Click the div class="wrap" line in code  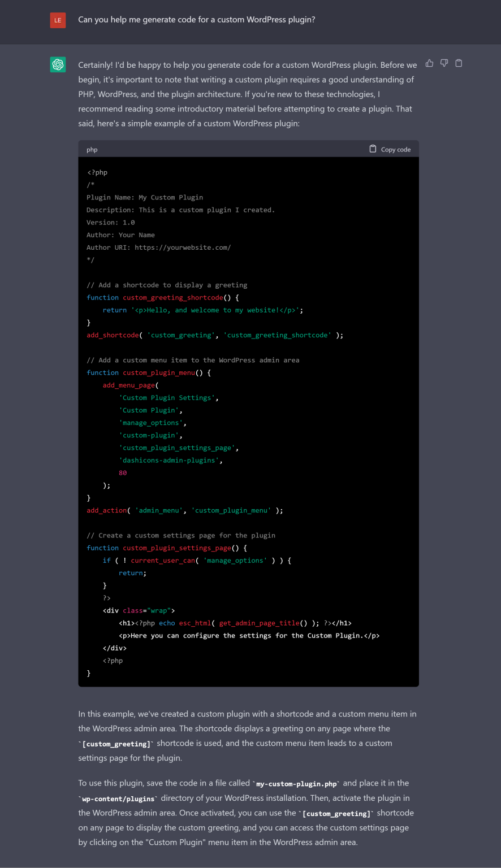click(139, 610)
